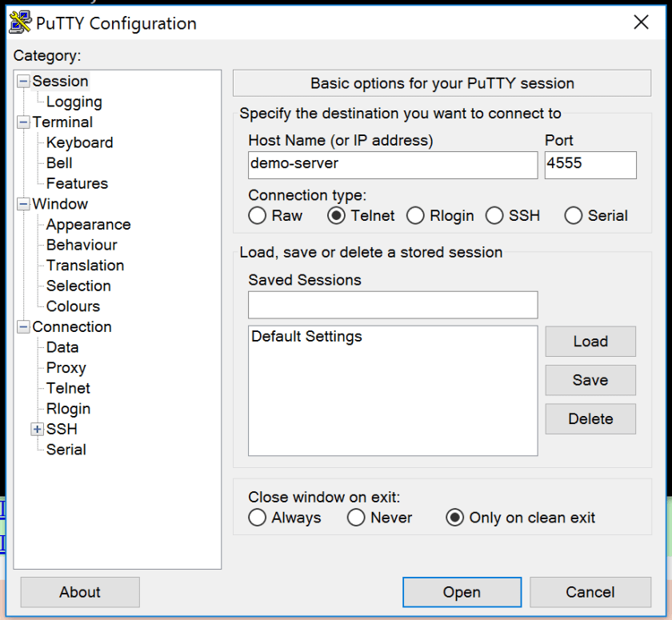
Task: Click the Host Name input field
Action: [x=392, y=166]
